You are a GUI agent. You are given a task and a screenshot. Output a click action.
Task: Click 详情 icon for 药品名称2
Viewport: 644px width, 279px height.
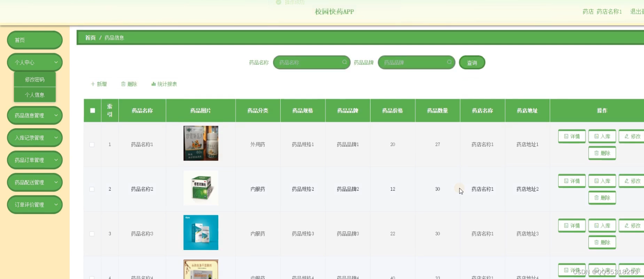[x=566, y=181]
